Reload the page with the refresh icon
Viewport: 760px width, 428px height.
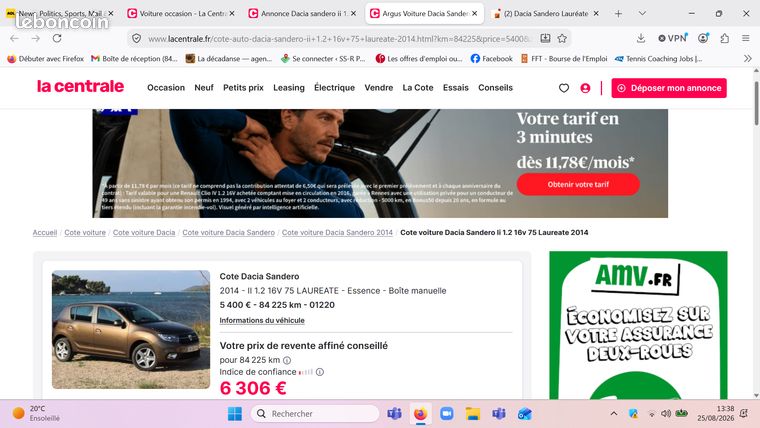(57, 38)
